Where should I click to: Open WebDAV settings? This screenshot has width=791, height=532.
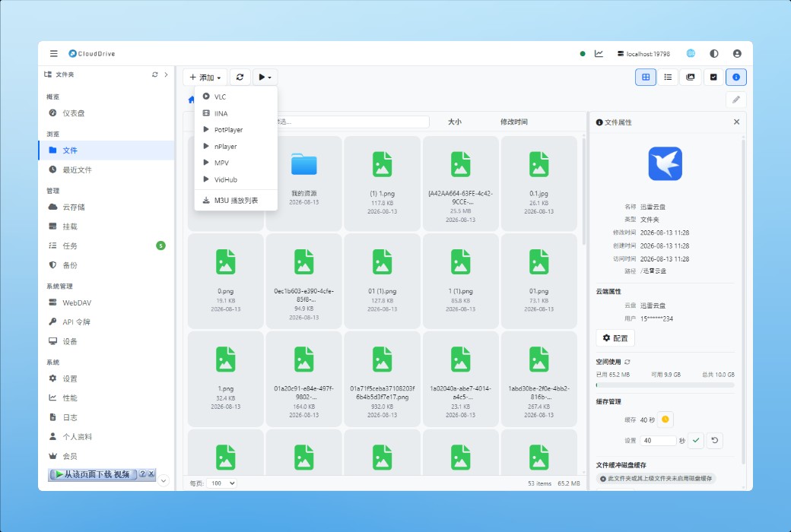(x=106, y=302)
